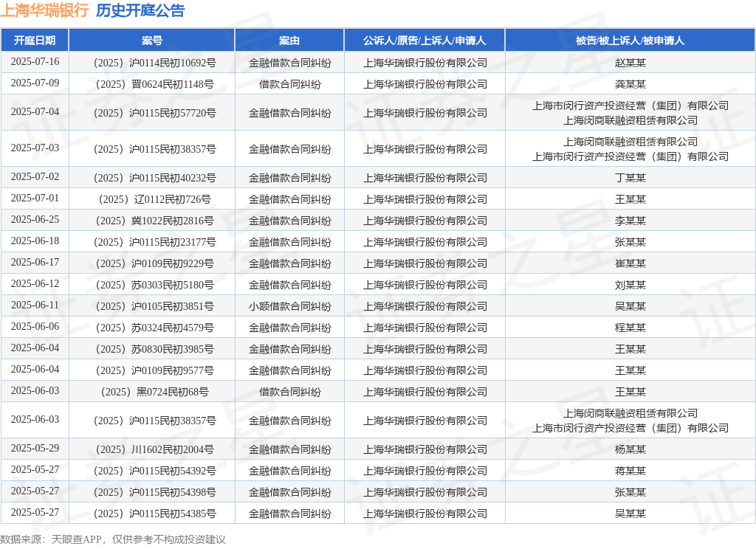Click the date 2025-07-01
Screen dimensions: 756x546
(35, 198)
